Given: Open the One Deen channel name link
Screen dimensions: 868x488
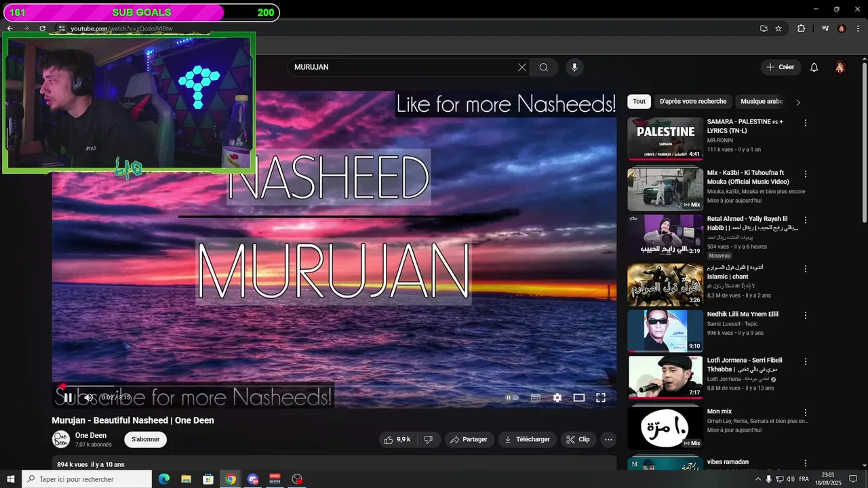Looking at the screenshot, I should click(x=91, y=435).
